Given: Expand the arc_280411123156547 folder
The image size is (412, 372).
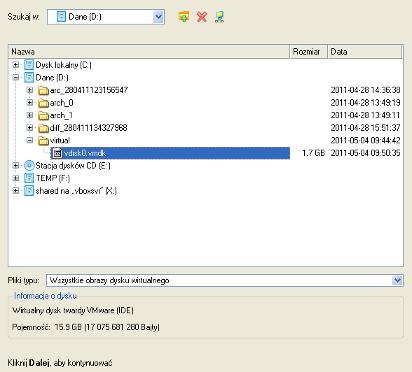Looking at the screenshot, I should 30,90.
